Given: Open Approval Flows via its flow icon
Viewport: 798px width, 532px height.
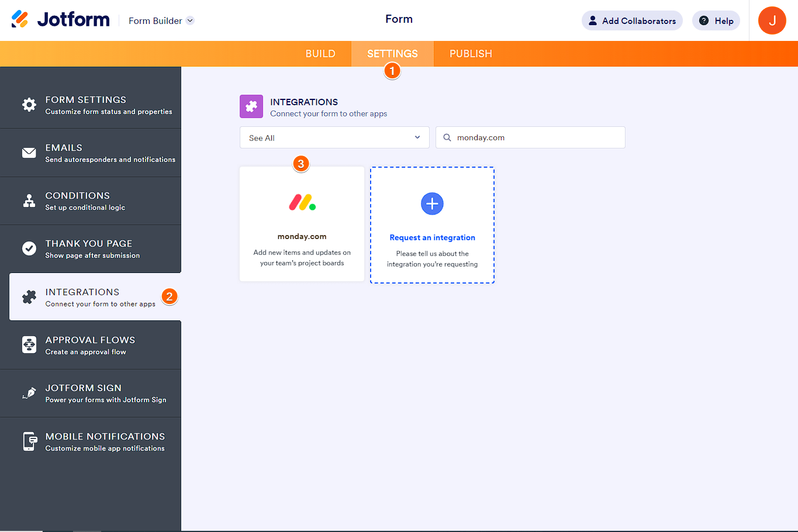Looking at the screenshot, I should (29, 344).
